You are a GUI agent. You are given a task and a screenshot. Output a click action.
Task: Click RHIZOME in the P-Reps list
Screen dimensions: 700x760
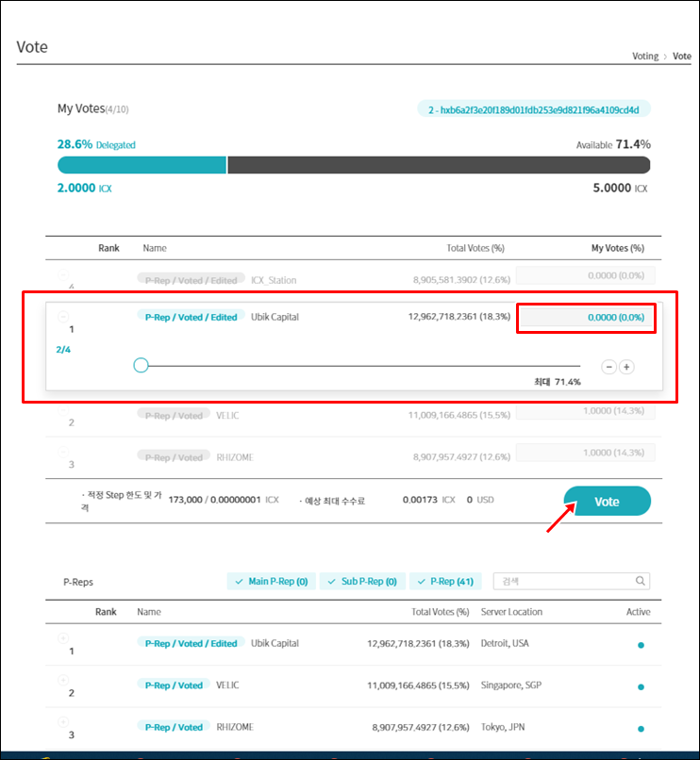tap(235, 727)
